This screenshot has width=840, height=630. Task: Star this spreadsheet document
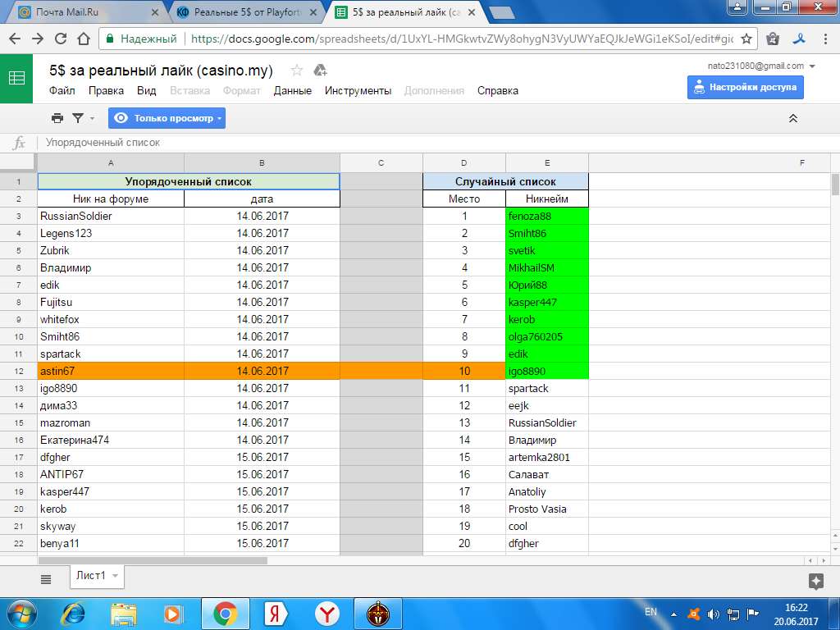coord(296,71)
